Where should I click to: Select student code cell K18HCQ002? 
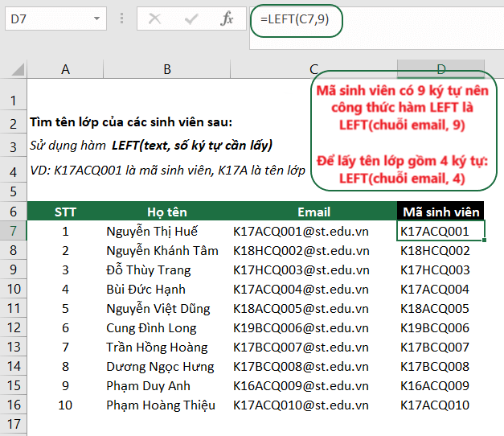click(440, 250)
